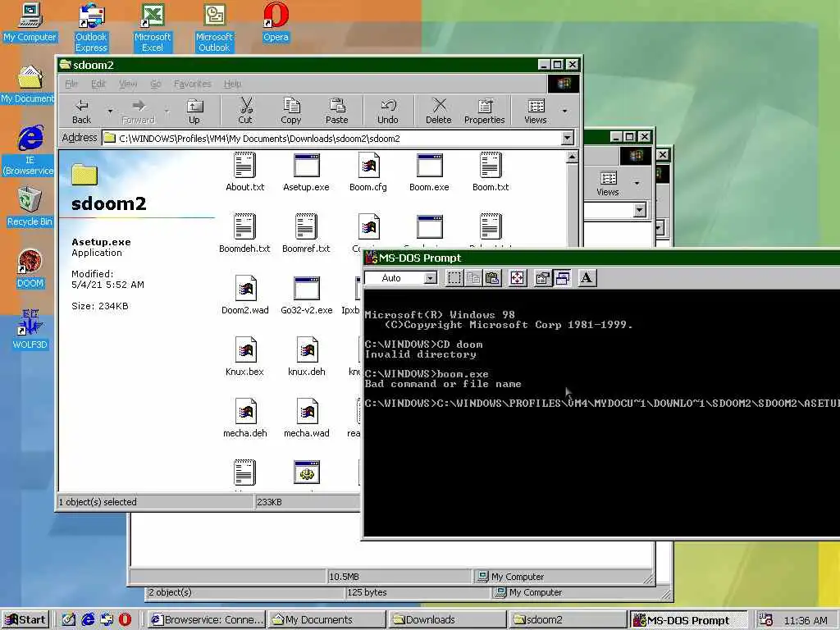
Task: Select the Boom.txt file
Action: coord(491,172)
